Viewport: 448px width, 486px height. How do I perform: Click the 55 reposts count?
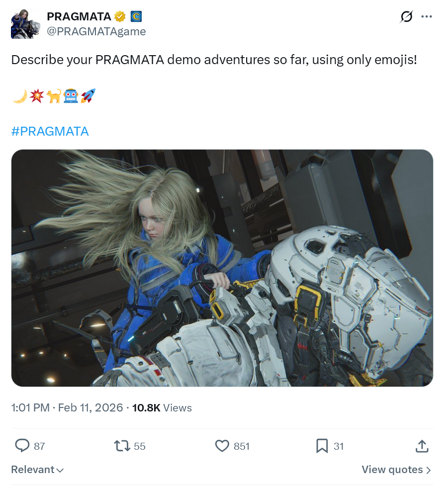pyautogui.click(x=140, y=446)
